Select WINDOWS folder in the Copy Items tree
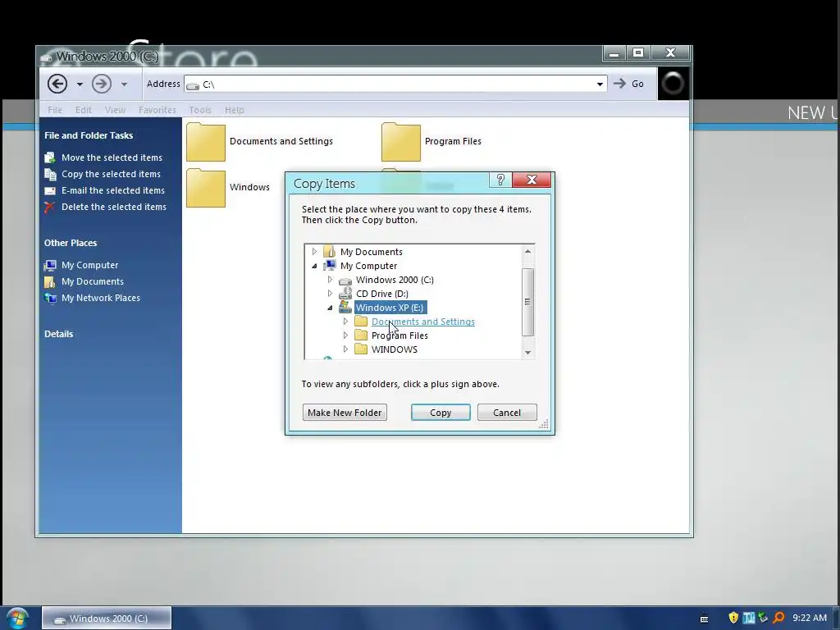This screenshot has height=630, width=840. point(395,349)
